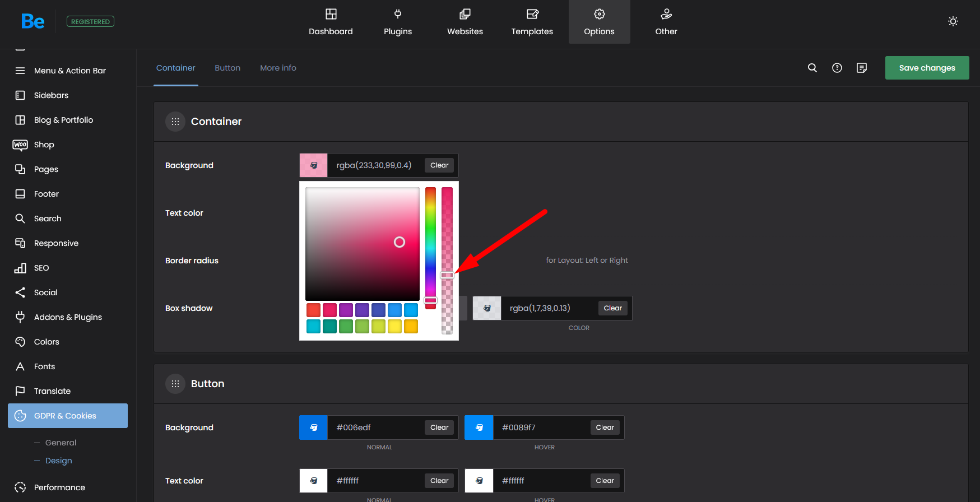Viewport: 980px width, 502px height.
Task: Open the Templates section
Action: pyautogui.click(x=532, y=22)
